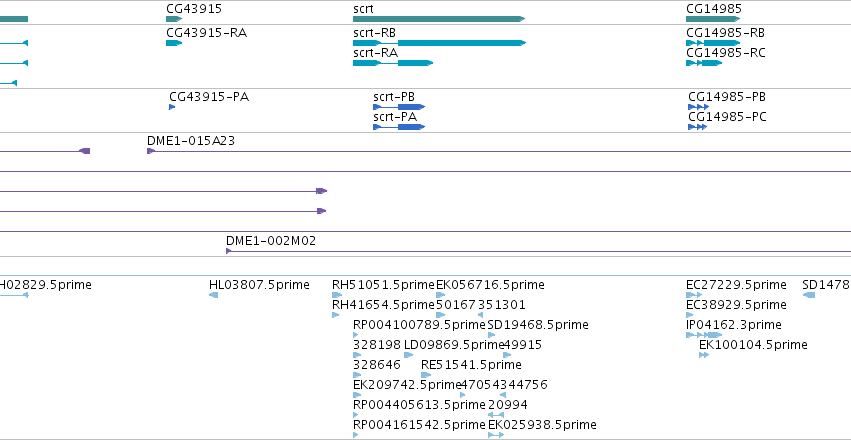Viewport: 851px width, 440px height.
Task: Select the CG43915-RA transcript arrow
Action: click(174, 43)
